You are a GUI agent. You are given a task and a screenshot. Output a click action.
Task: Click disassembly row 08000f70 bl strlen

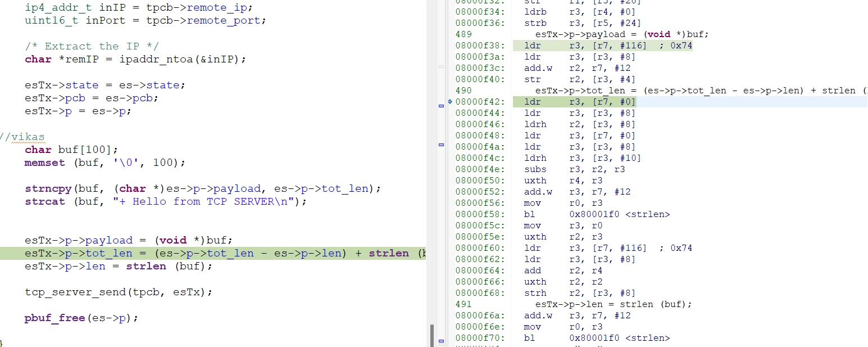(x=562, y=338)
